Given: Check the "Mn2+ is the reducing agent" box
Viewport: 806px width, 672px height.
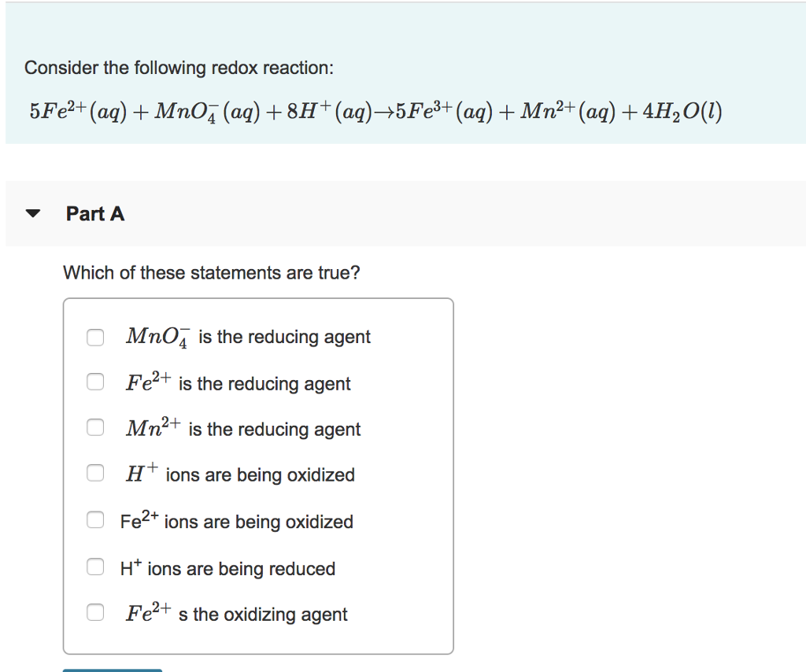Looking at the screenshot, I should (95, 427).
